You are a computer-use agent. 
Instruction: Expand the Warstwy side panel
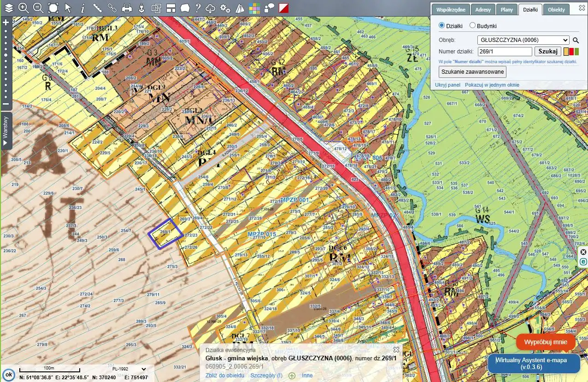(x=6, y=131)
